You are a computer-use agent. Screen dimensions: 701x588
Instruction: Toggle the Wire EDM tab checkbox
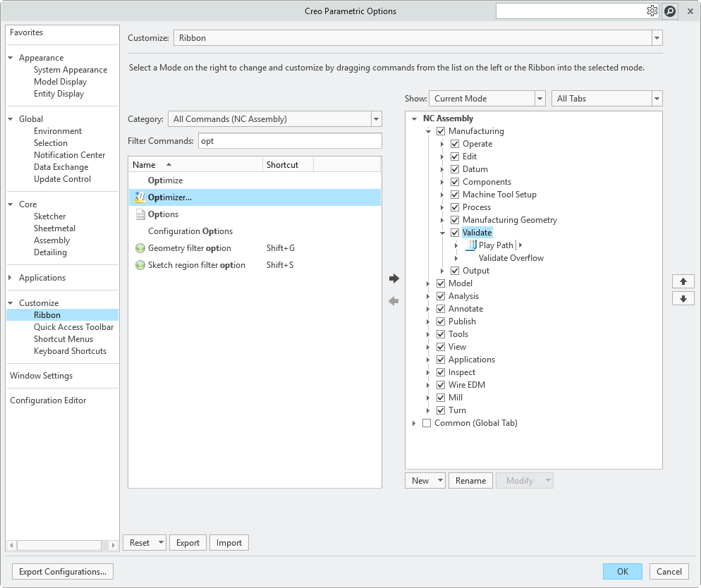click(x=441, y=385)
